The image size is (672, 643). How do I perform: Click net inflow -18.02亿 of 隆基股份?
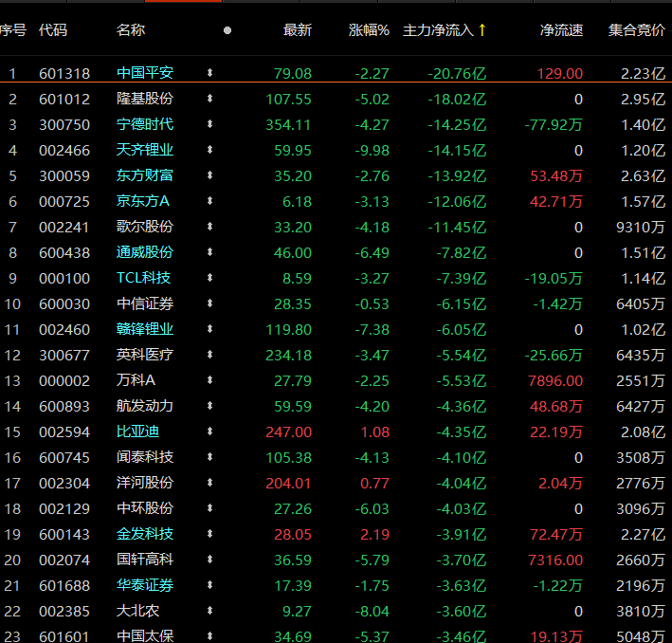click(457, 100)
